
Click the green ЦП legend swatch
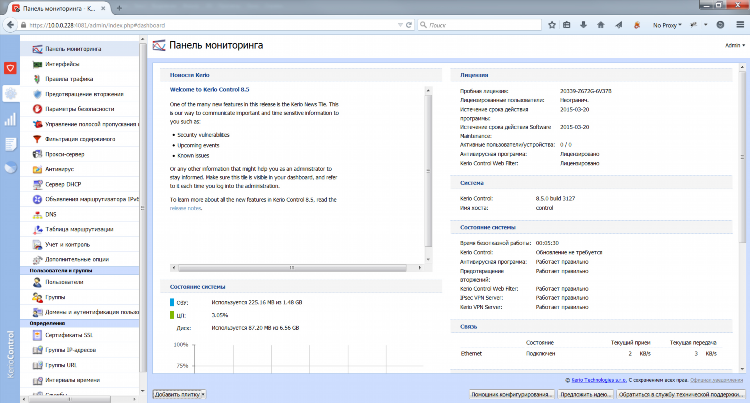172,315
